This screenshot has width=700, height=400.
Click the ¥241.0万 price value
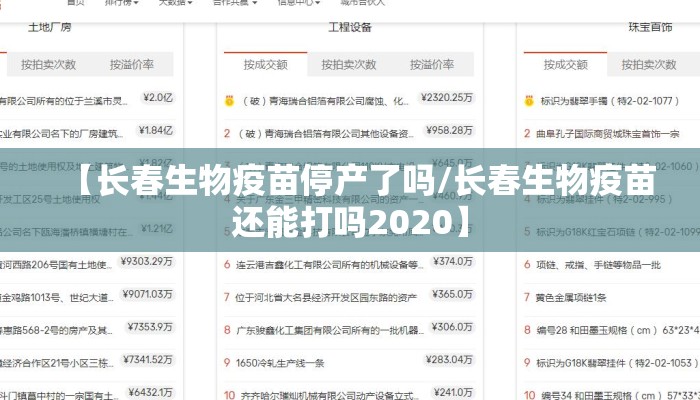click(453, 392)
